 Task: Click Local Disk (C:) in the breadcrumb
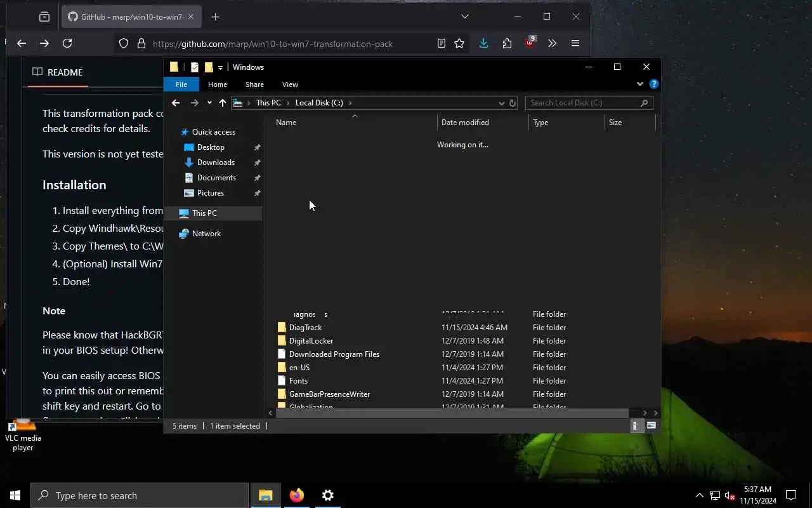[x=319, y=103]
